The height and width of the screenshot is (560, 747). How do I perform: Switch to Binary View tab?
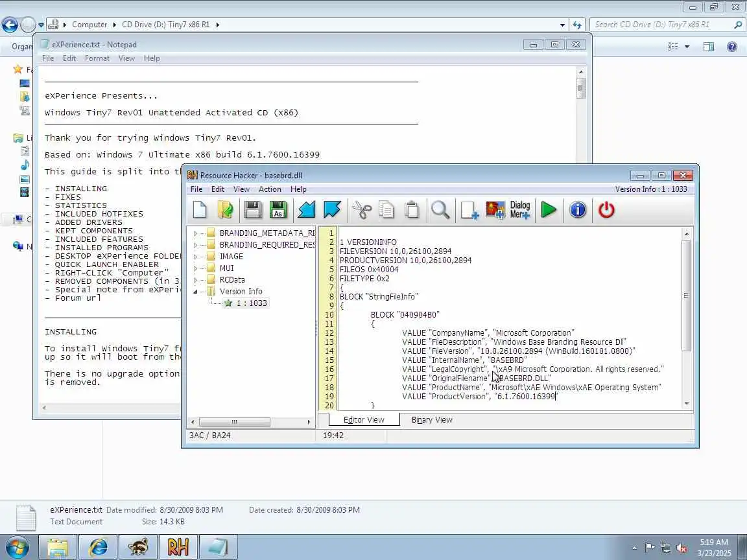(x=432, y=420)
